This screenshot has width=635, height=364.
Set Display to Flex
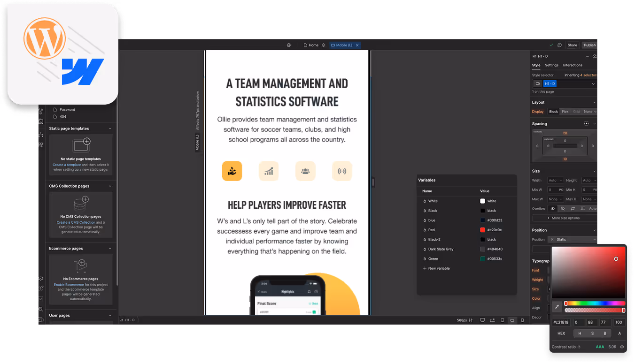click(565, 112)
